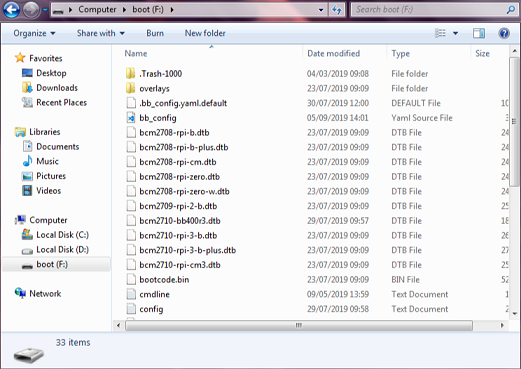
Task: Click the vertical scrollbar up arrow
Action: click(x=514, y=51)
